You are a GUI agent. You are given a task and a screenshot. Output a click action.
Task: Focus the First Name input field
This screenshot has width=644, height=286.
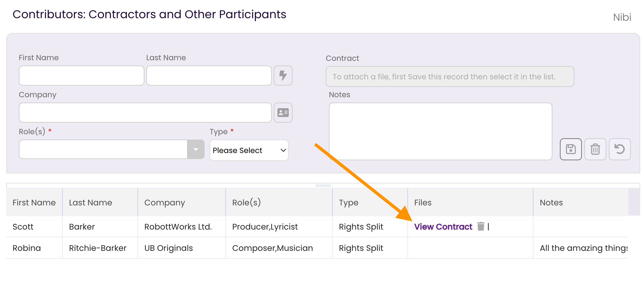point(82,76)
